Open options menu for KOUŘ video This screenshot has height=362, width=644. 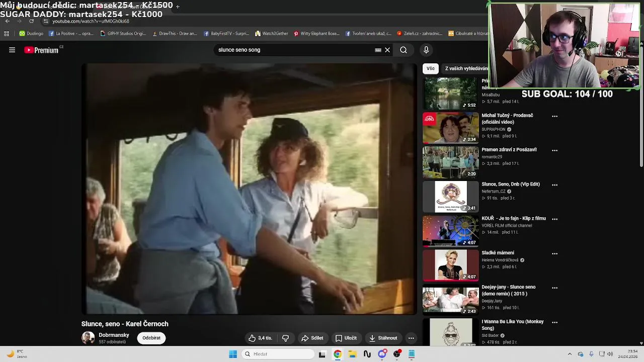point(554,219)
